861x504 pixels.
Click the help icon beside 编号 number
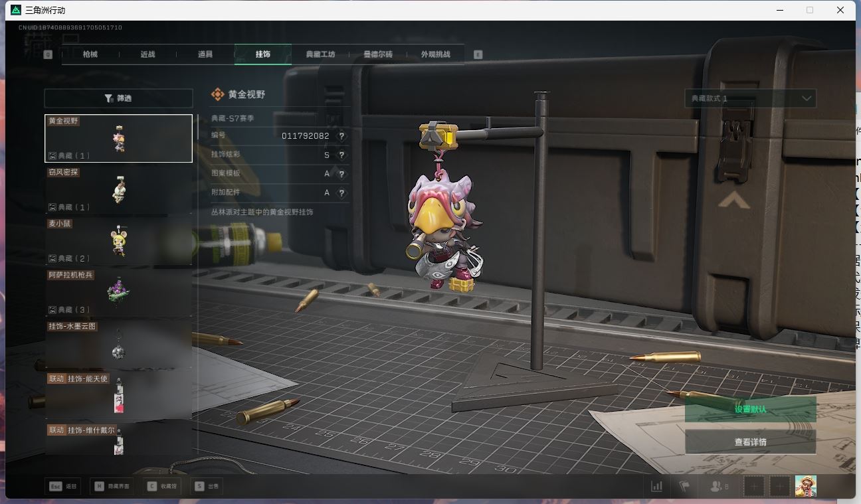[x=341, y=136]
